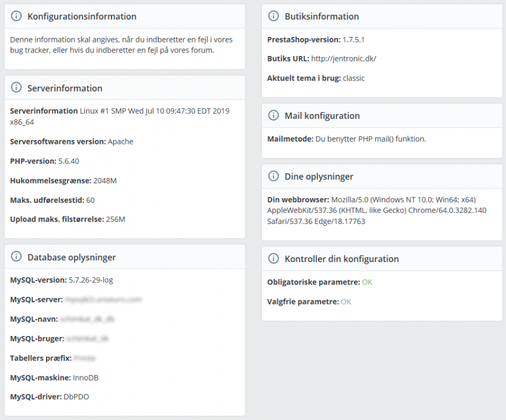The width and height of the screenshot is (506, 420).
Task: Click the Database oplysninger info icon
Action: coord(16,257)
